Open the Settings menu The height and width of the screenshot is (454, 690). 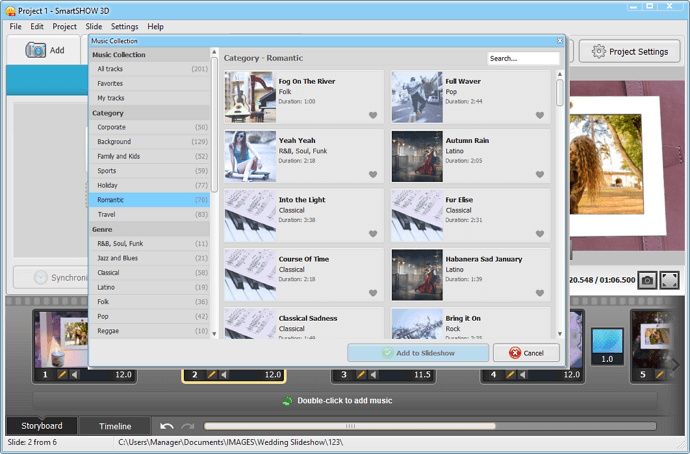point(125,26)
